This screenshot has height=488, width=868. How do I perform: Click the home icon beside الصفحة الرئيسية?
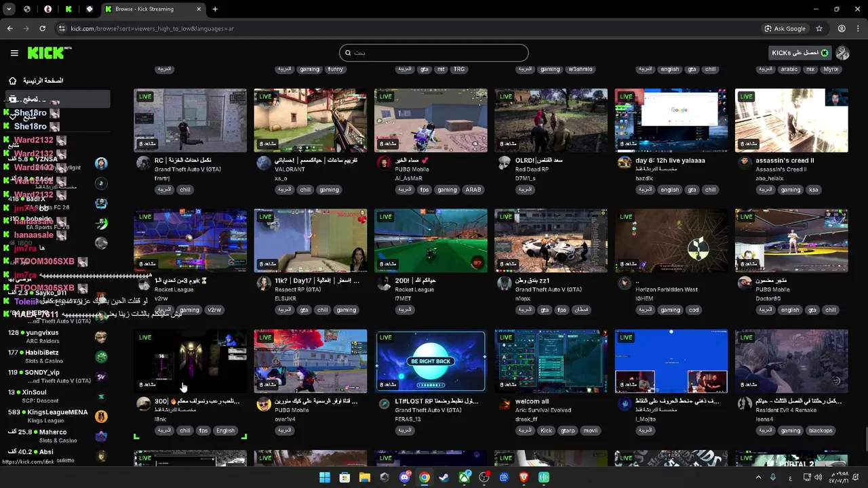pos(12,81)
